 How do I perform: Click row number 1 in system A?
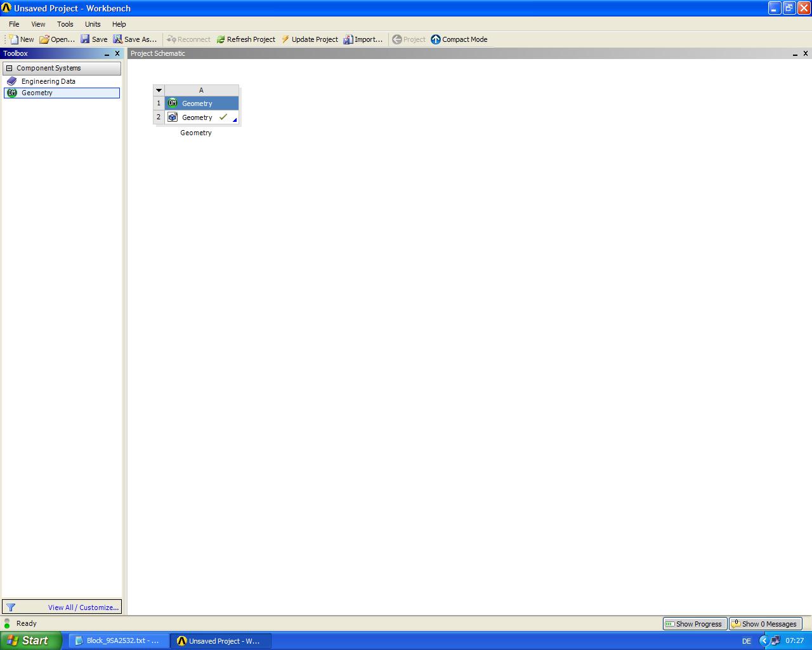[x=159, y=103]
